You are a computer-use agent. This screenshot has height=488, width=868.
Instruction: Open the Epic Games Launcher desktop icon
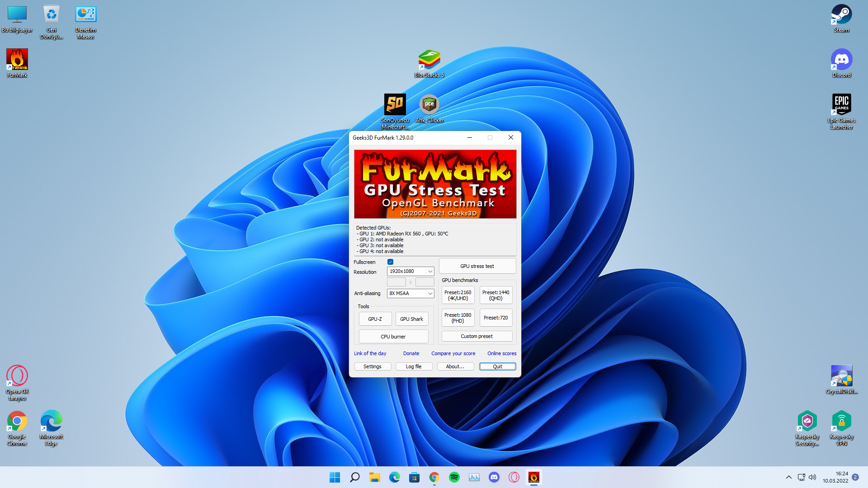click(x=841, y=105)
